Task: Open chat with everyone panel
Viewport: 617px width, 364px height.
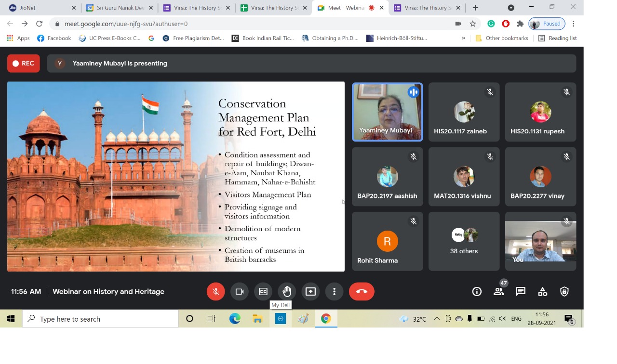Action: pos(521,292)
